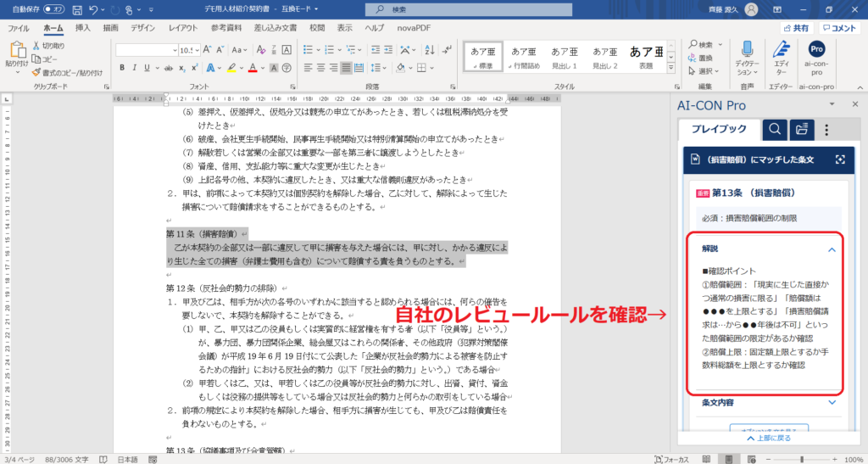Open the text highlight color picker
The image size is (868, 464).
(x=241, y=68)
